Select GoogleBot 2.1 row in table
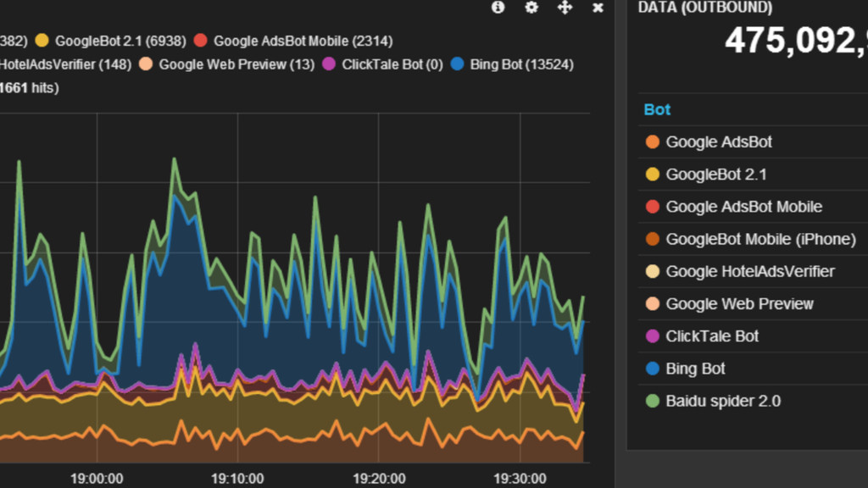Viewport: 868px width, 488px height. 753,175
